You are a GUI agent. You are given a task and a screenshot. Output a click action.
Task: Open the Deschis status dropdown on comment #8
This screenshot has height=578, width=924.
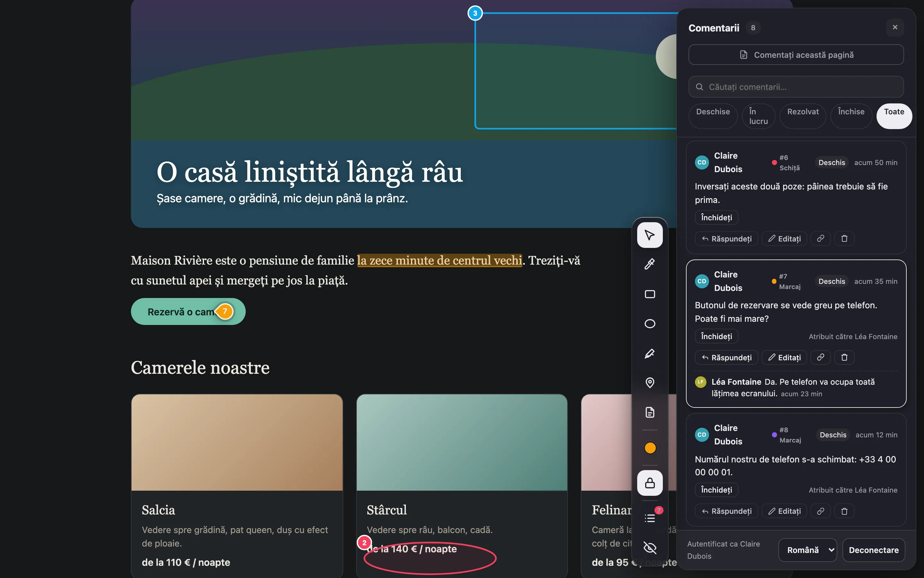pos(833,435)
